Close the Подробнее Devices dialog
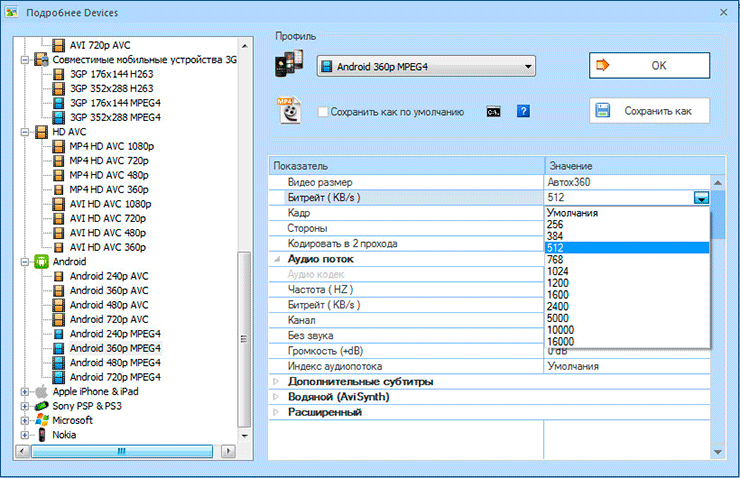740x478 pixels. (723, 12)
